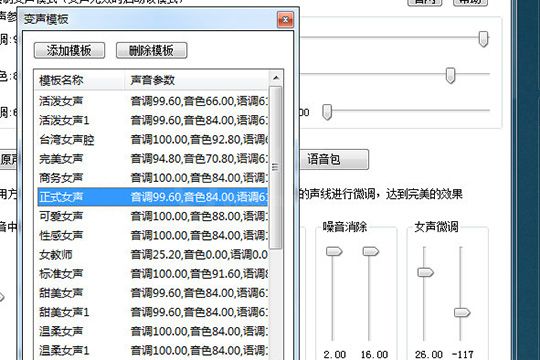Select the 可爱女声 template row
This screenshot has height=360, width=540.
point(152,216)
